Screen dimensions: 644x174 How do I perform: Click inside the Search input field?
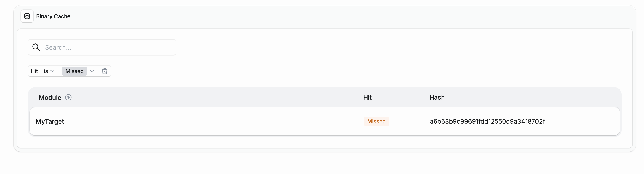100,47
